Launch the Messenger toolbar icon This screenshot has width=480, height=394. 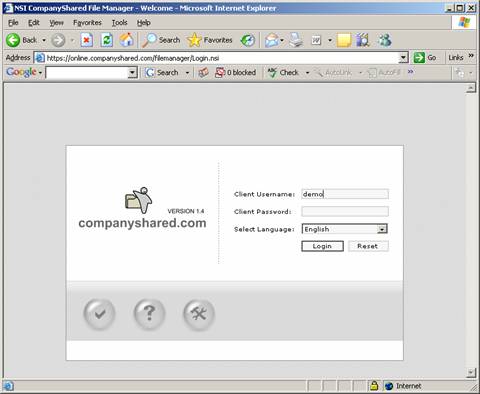[x=384, y=40]
